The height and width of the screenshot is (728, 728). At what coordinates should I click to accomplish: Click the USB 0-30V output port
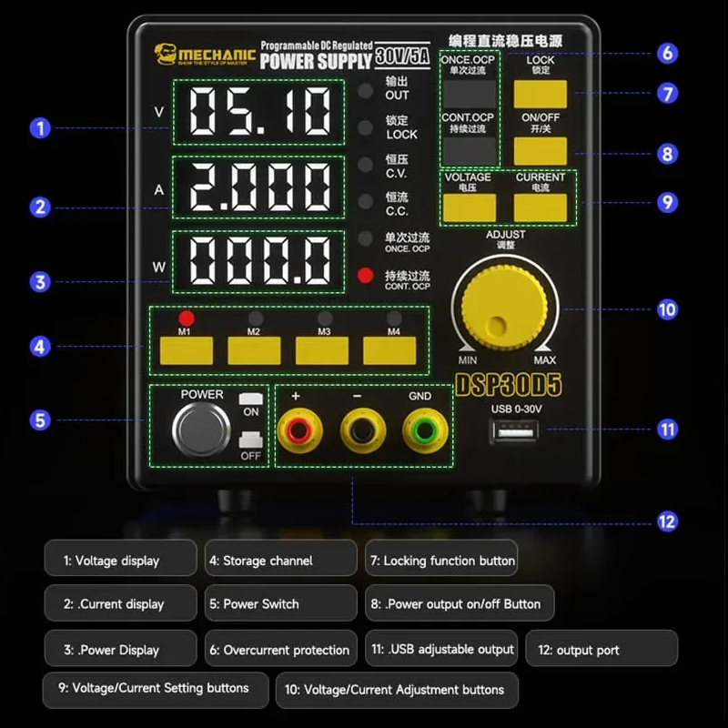[517, 434]
